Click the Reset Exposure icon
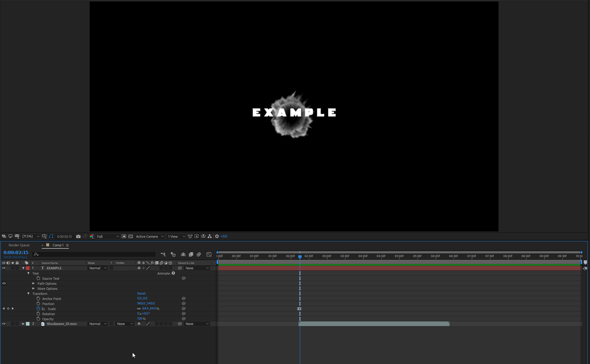This screenshot has height=364, width=590. tap(217, 237)
